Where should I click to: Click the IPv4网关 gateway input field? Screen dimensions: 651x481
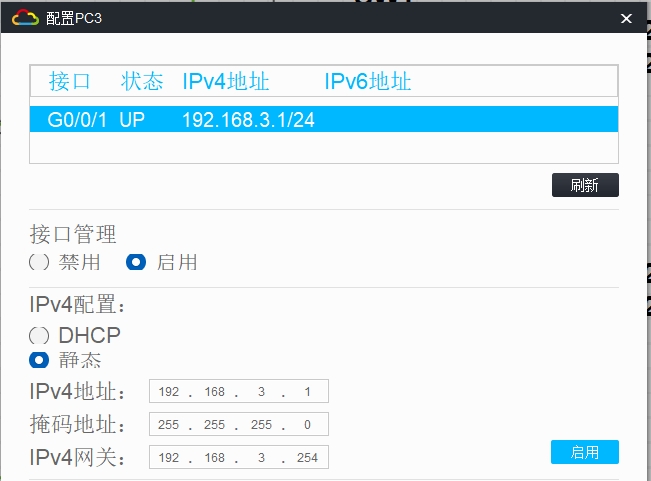[239, 457]
